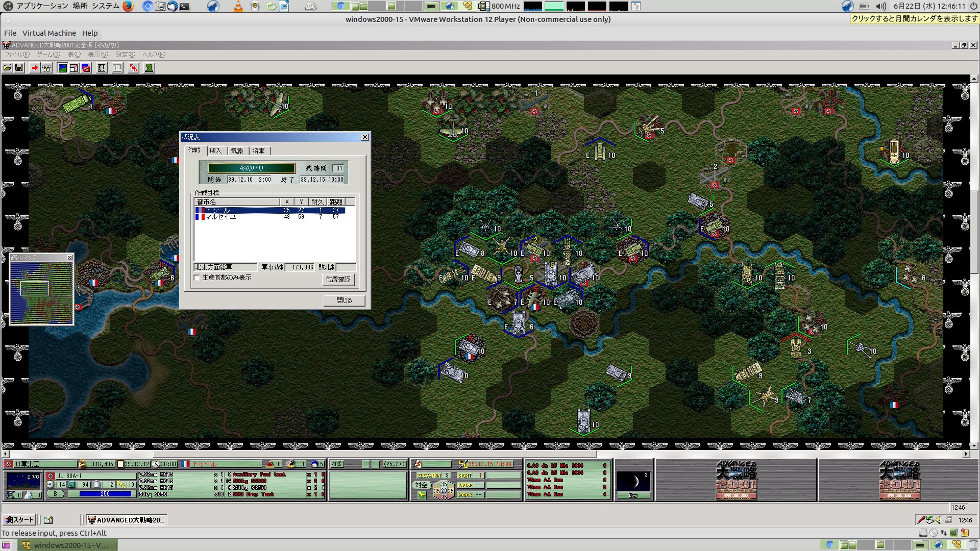Click the windows2000-15 taskbar item at bottom
The height and width of the screenshot is (551, 980).
tap(67, 545)
